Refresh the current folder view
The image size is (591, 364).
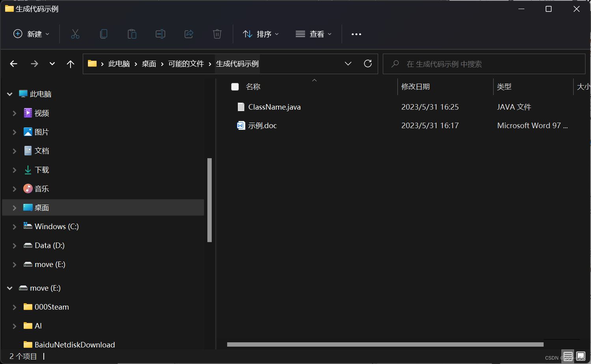pos(367,63)
